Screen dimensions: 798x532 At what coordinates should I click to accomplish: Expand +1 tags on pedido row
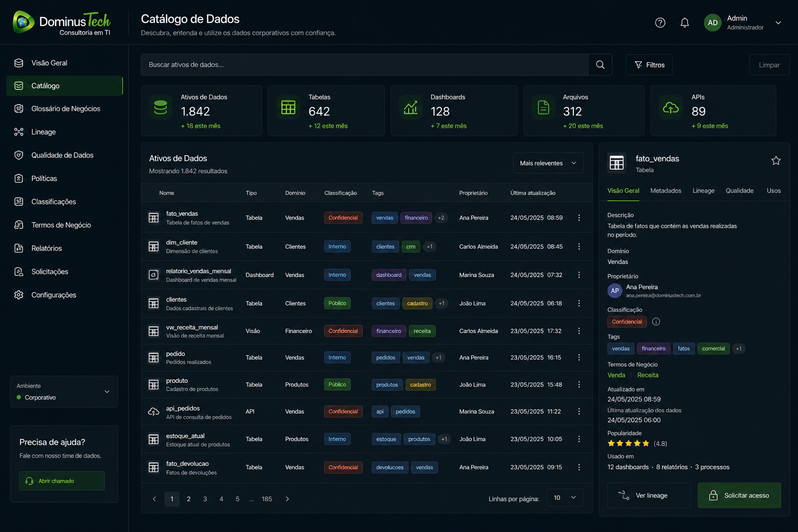click(x=439, y=357)
